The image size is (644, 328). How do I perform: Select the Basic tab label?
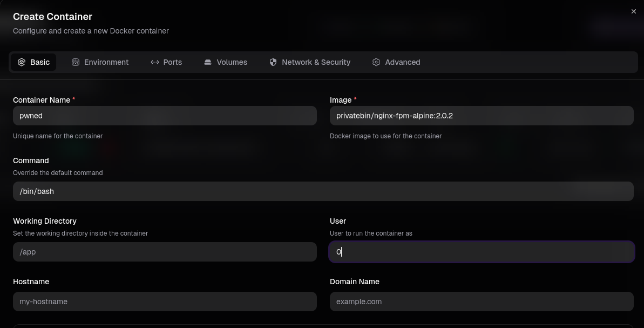pyautogui.click(x=40, y=62)
